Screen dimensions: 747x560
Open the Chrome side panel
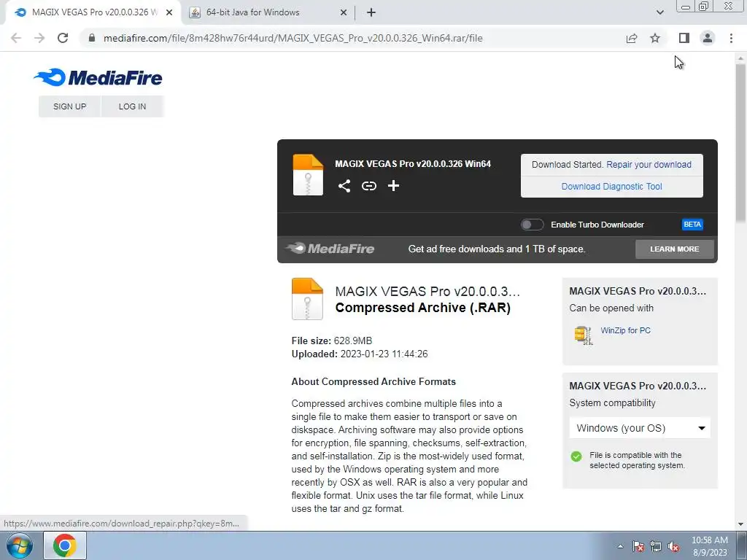[684, 38]
